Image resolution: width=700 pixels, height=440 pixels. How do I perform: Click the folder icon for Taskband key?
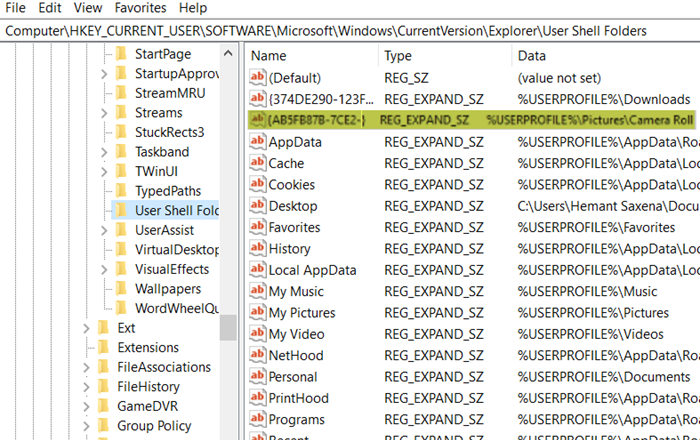(x=121, y=152)
